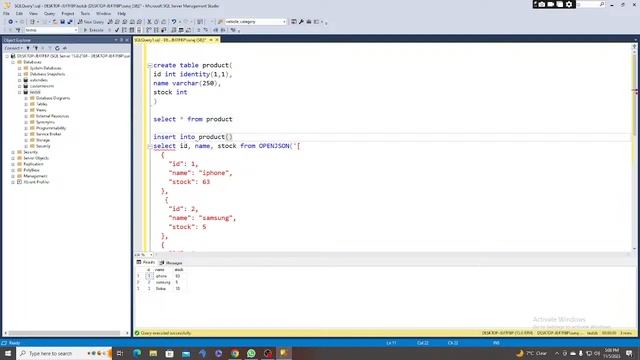This screenshot has width=640, height=360.
Task: Click the New Query toolbar button
Action: 91,22
